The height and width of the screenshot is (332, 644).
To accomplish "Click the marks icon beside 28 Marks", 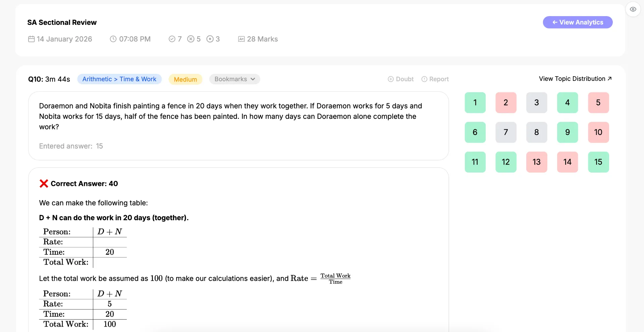I will coord(241,39).
